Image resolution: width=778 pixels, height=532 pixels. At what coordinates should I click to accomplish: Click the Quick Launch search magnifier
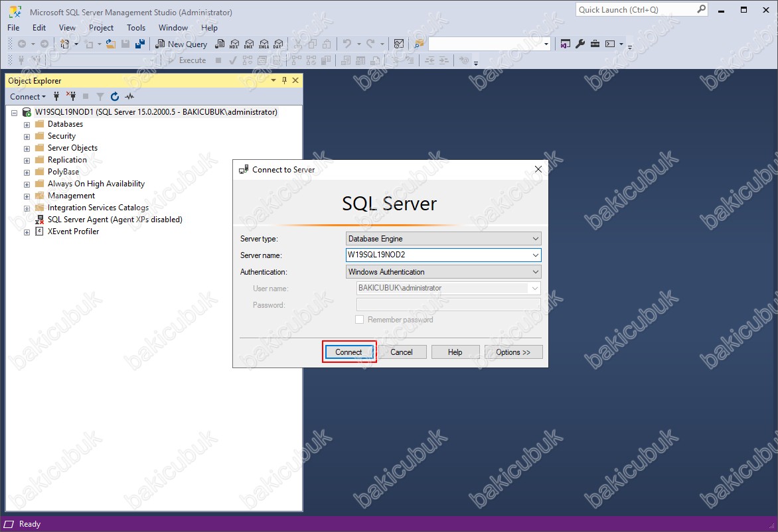click(x=701, y=9)
